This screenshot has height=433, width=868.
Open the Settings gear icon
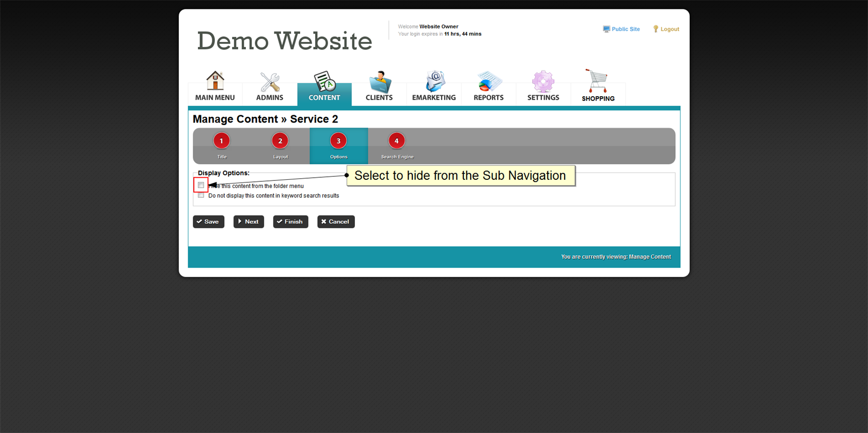pyautogui.click(x=543, y=82)
